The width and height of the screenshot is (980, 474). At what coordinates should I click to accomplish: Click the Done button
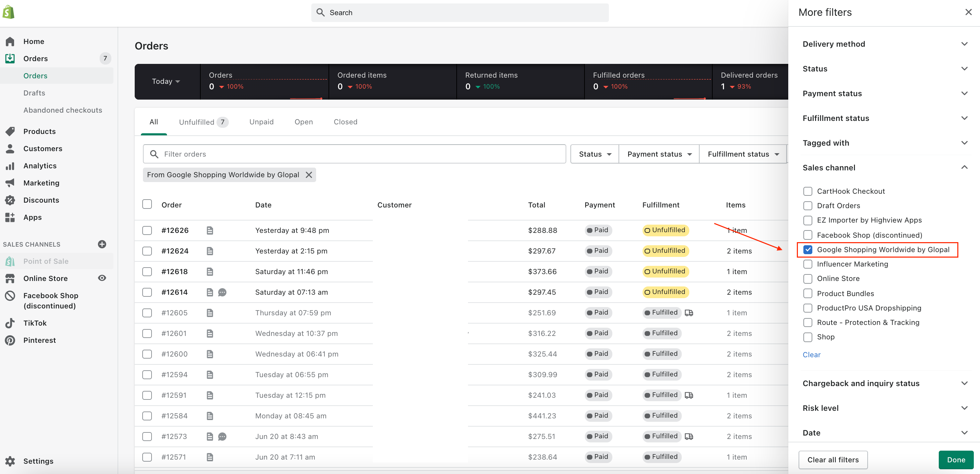tap(956, 460)
